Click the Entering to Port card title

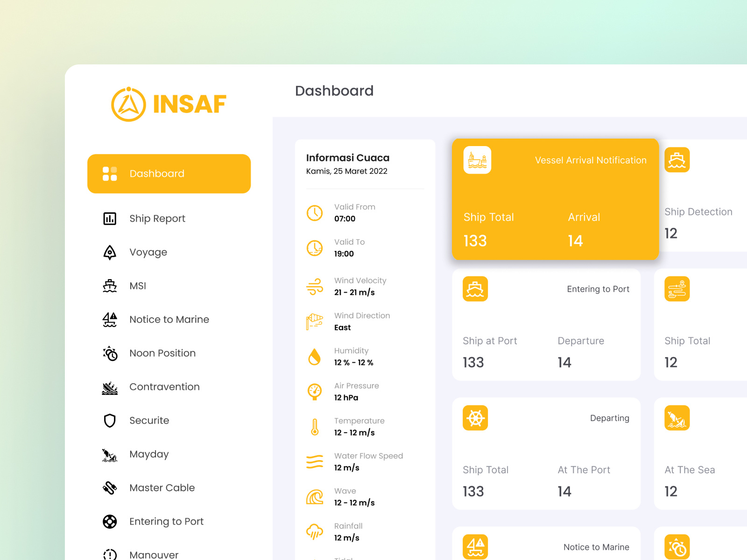click(598, 289)
